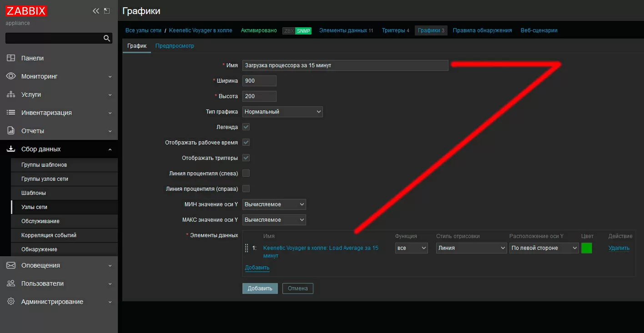Image resolution: width=644 pixels, height=333 pixels.
Task: Expand the Инвентаризация menu section
Action: coord(110,113)
